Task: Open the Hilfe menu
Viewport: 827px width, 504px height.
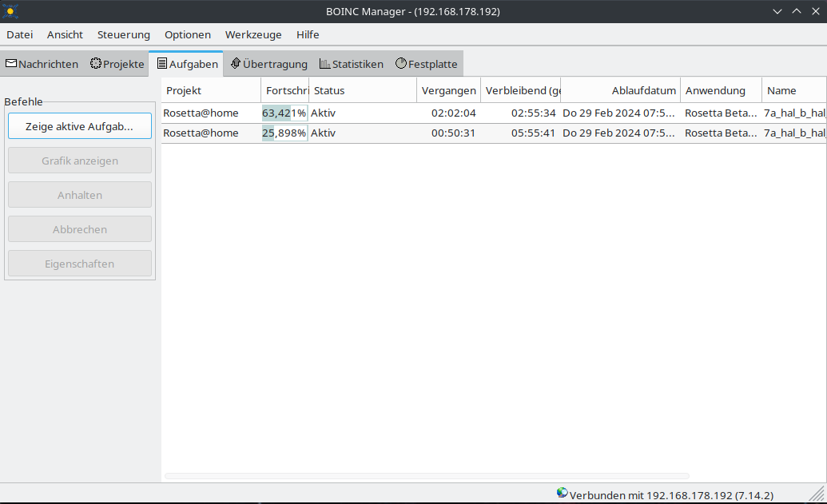Action: (308, 34)
